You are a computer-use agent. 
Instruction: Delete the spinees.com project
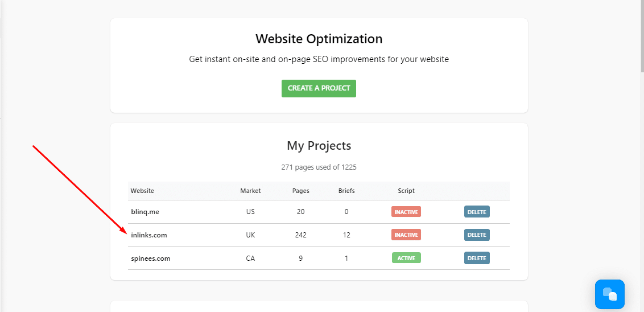coord(477,258)
